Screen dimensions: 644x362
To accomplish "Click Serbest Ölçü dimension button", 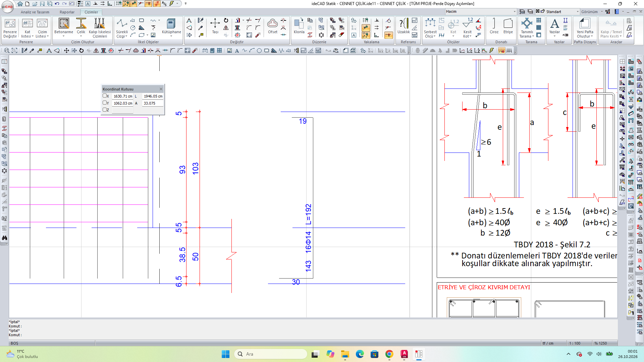I will [x=430, y=28].
